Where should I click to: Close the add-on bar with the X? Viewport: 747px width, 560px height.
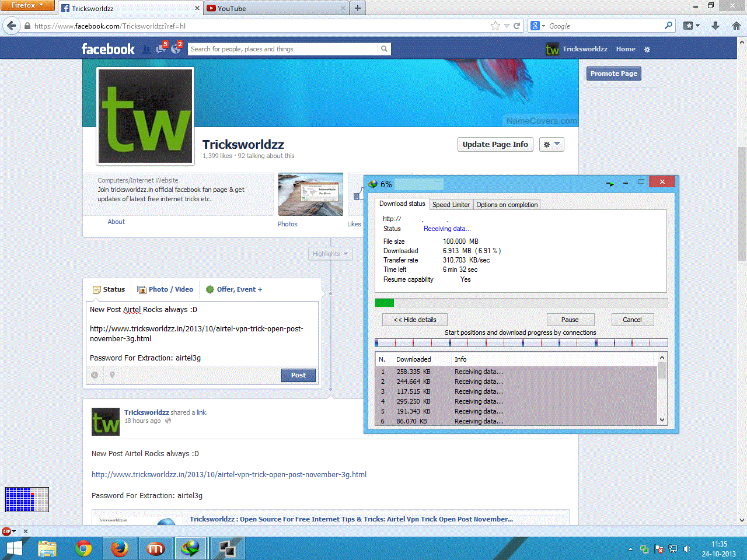[25, 531]
